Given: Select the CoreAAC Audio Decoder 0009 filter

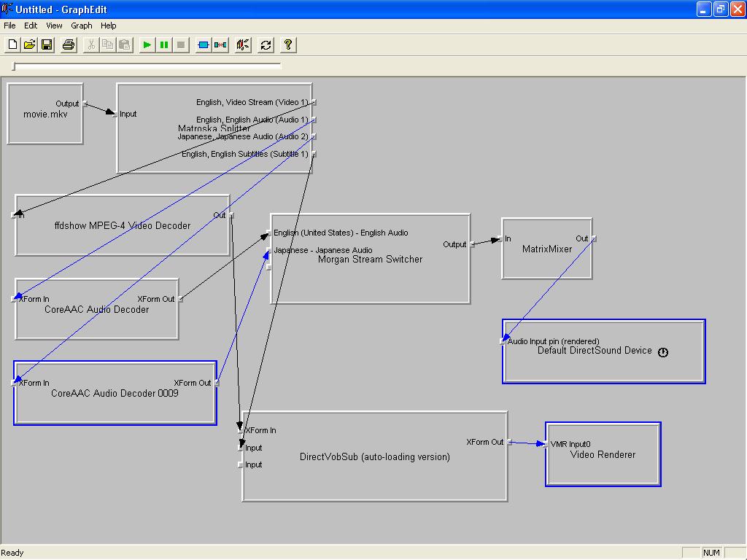Looking at the screenshot, I should [x=115, y=393].
